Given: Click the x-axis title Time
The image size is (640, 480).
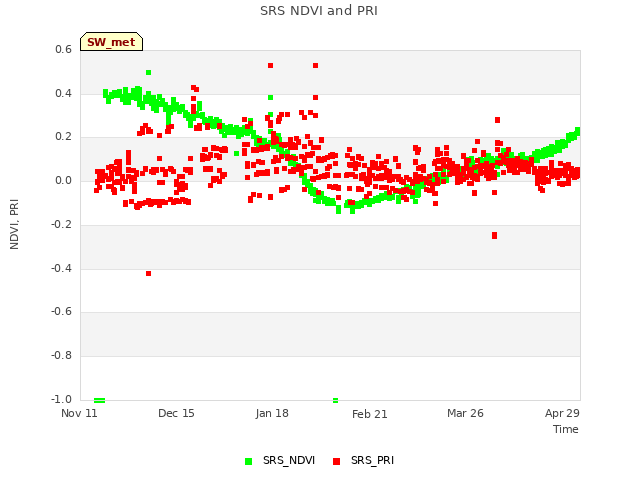Looking at the screenshot, I should click(566, 429).
